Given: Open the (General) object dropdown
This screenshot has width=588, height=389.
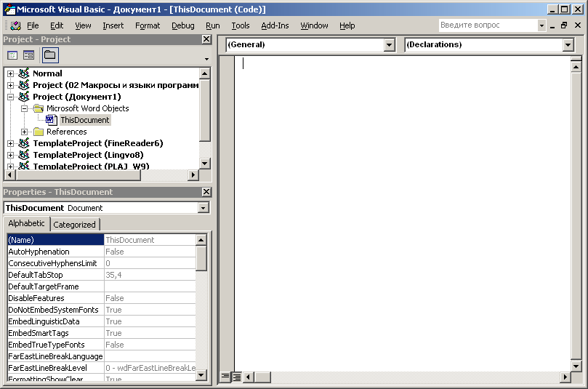Looking at the screenshot, I should coord(390,45).
